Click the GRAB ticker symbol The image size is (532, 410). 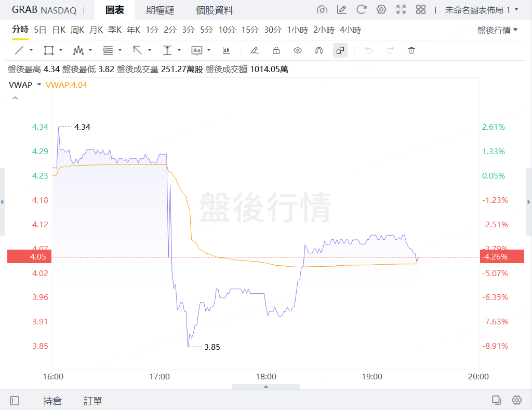coord(24,10)
